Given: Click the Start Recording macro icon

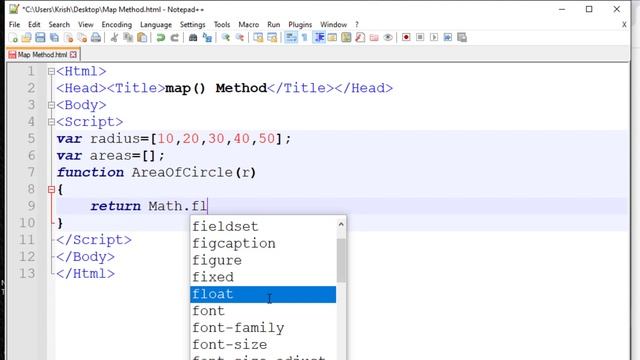Looking at the screenshot, I should click(406, 38).
